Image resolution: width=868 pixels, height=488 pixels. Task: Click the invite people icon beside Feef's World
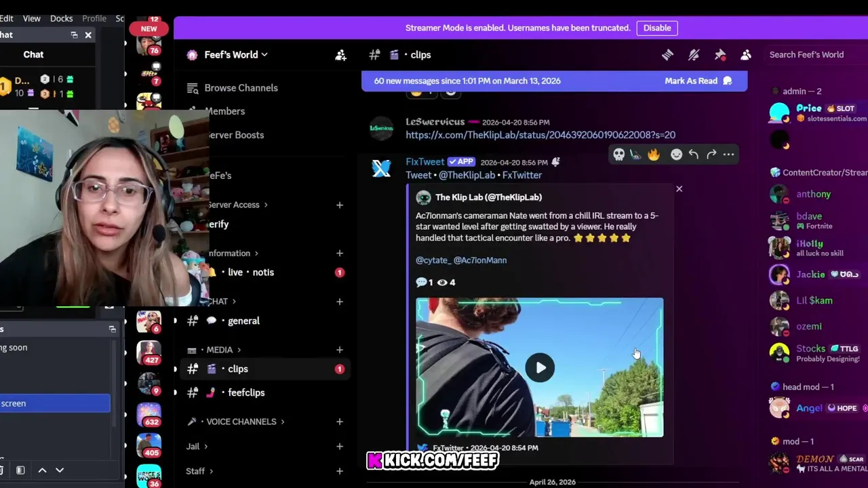coord(340,55)
